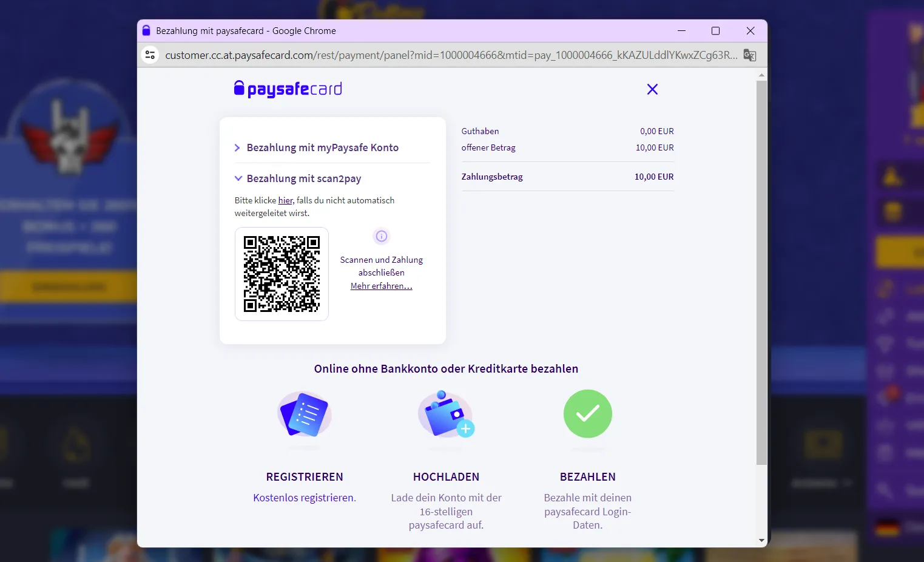Select the REGISTRIEREN documents icon
924x562 pixels.
(304, 415)
